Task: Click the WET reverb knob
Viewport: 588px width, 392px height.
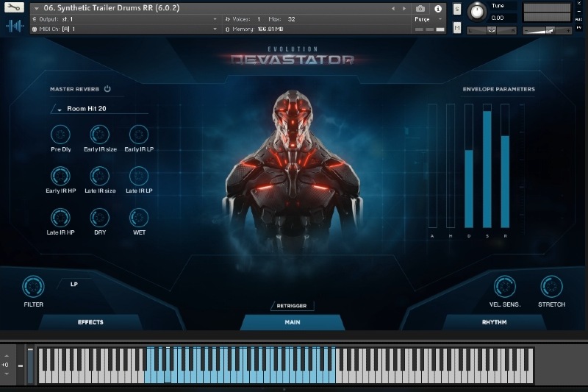Action: tap(138, 218)
